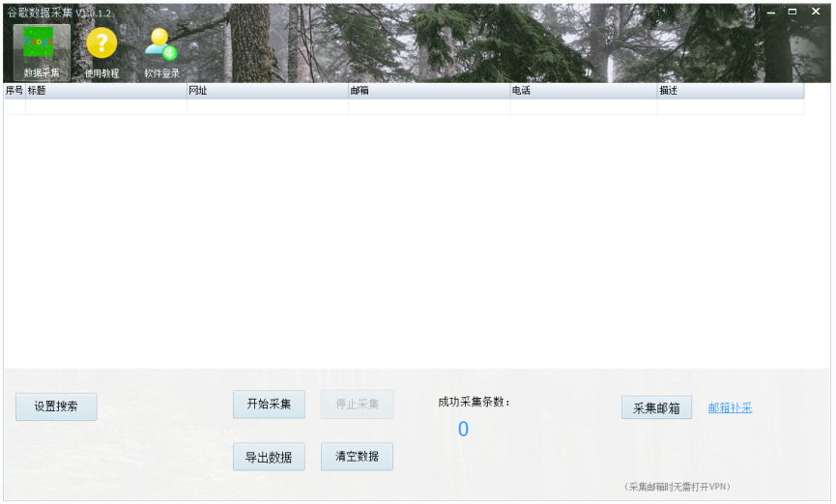Click the 使用教程 question mark icon
Screen dimensions: 836x504
pos(101,50)
